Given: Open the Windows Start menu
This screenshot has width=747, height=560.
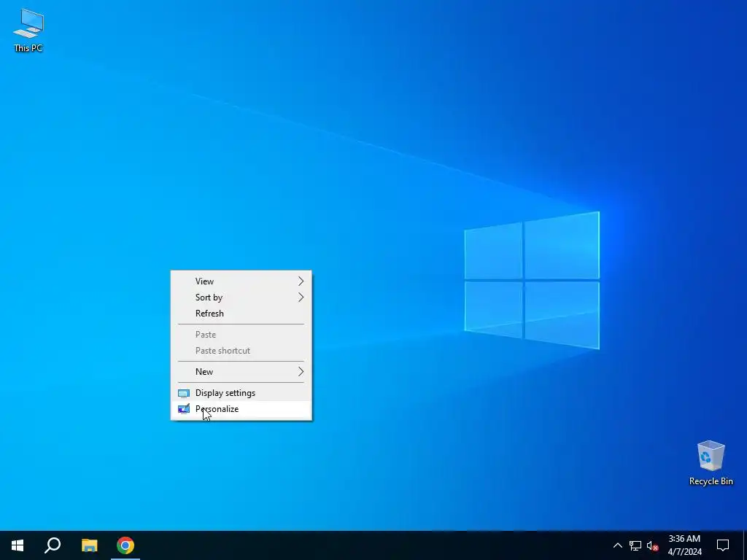Looking at the screenshot, I should (x=18, y=545).
